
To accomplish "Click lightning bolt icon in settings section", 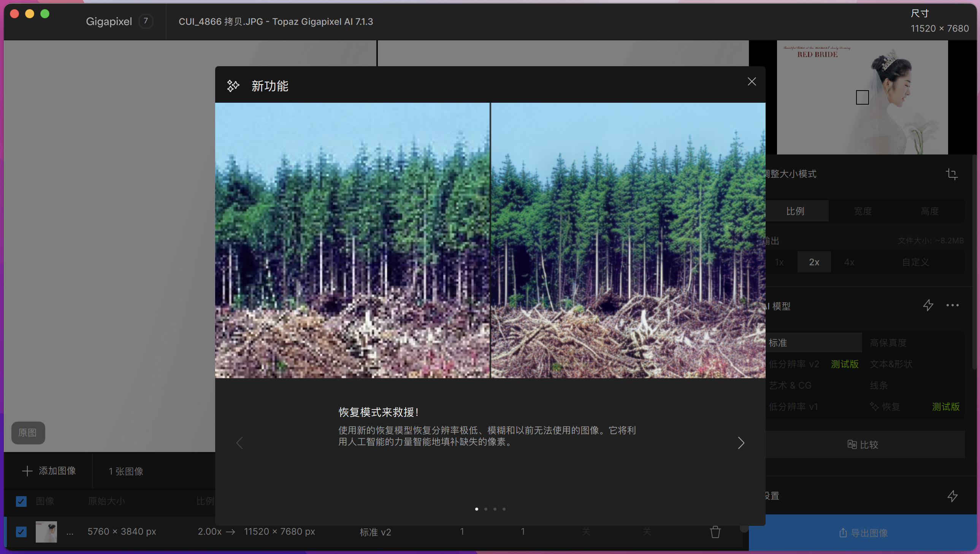I will click(x=952, y=496).
